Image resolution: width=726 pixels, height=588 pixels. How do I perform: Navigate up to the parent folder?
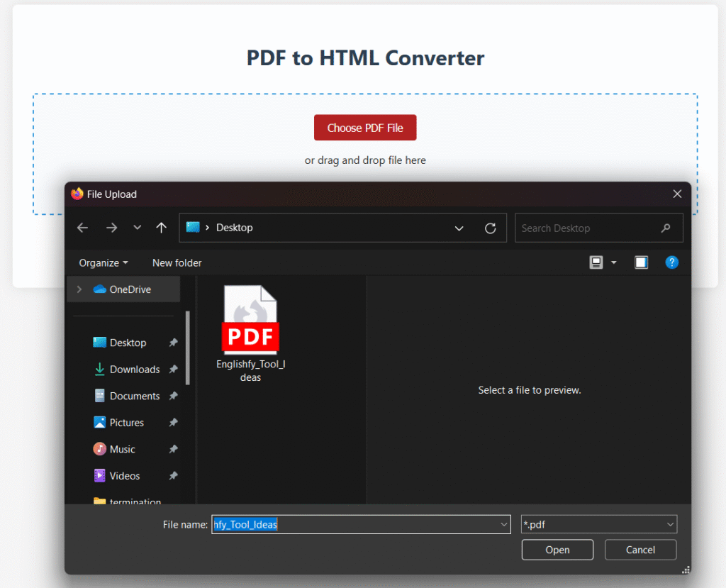(x=161, y=228)
